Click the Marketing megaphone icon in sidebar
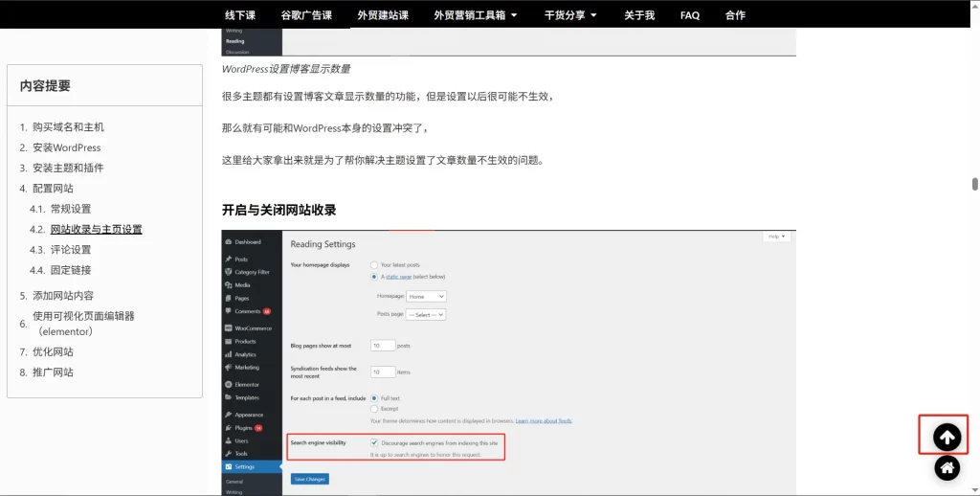The width and height of the screenshot is (980, 496). coord(228,368)
